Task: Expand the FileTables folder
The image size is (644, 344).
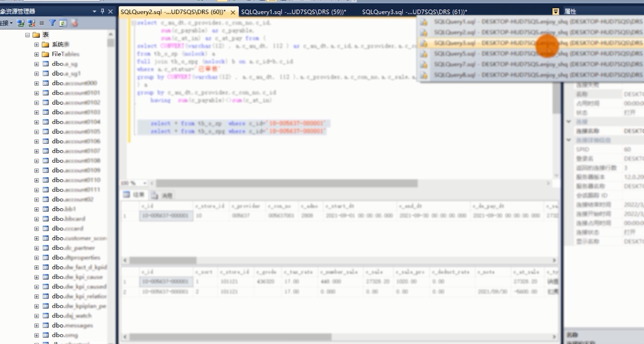Action: [36, 54]
